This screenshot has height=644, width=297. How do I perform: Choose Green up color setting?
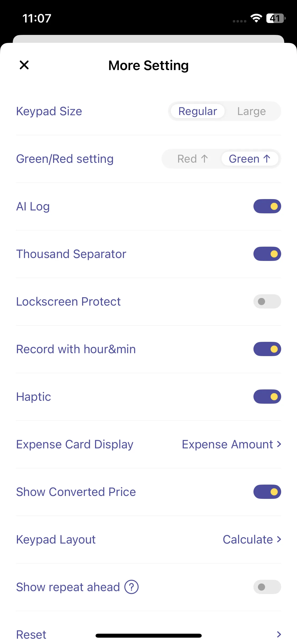(x=249, y=159)
